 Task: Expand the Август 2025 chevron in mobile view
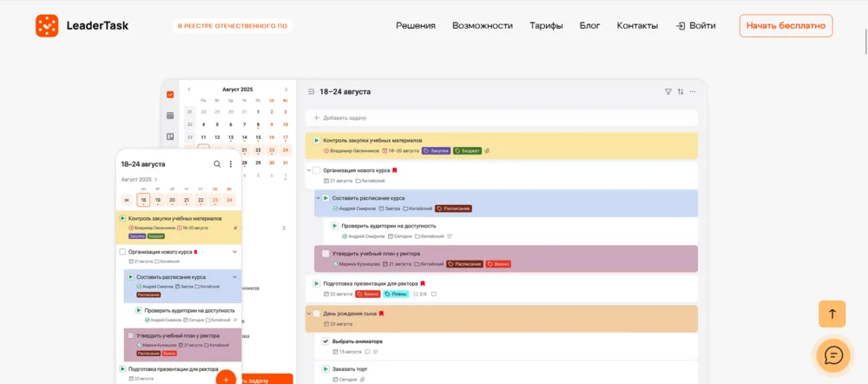(156, 180)
